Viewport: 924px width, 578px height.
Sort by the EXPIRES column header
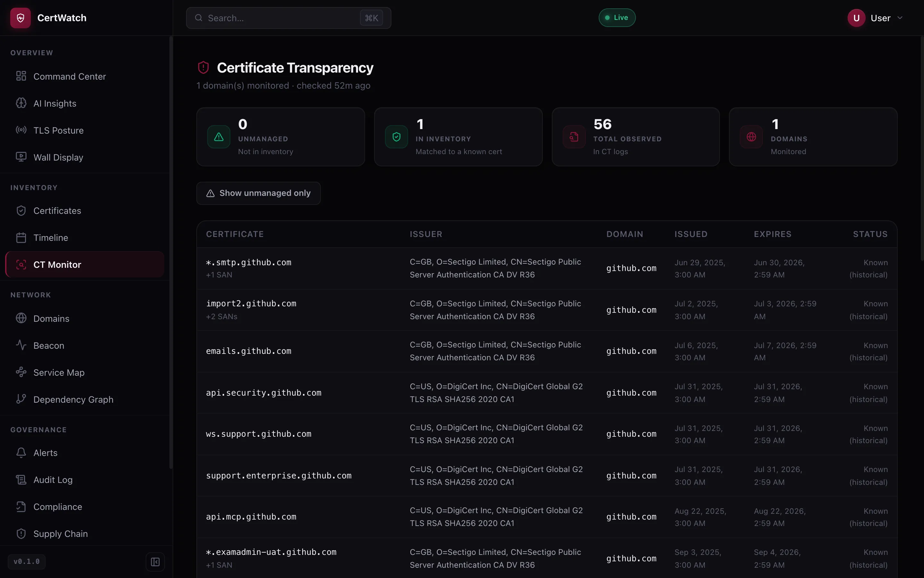click(773, 234)
